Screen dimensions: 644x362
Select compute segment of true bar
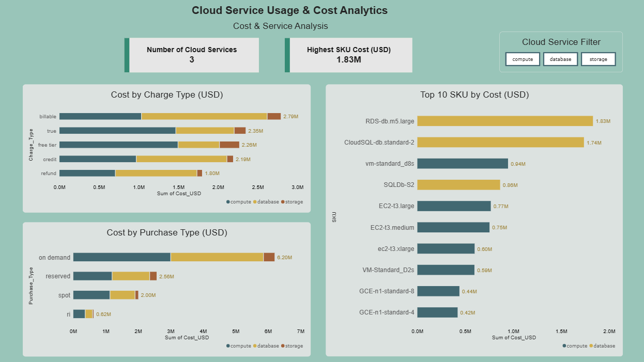tap(117, 131)
